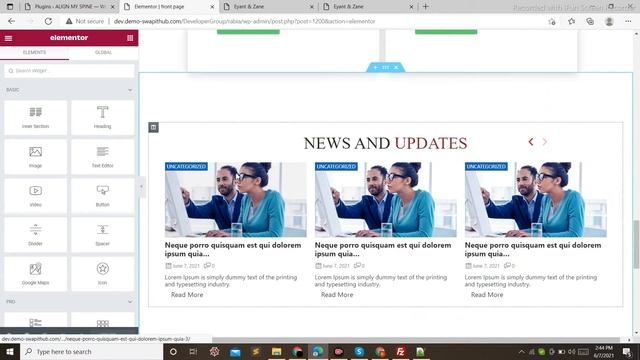Go to previous news carousel slide

pos(531,142)
